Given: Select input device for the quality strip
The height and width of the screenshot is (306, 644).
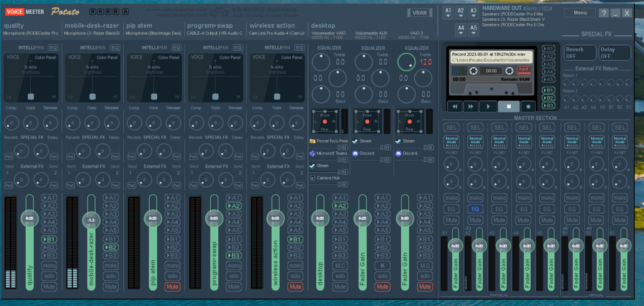Looking at the screenshot, I should pyautogui.click(x=31, y=33).
